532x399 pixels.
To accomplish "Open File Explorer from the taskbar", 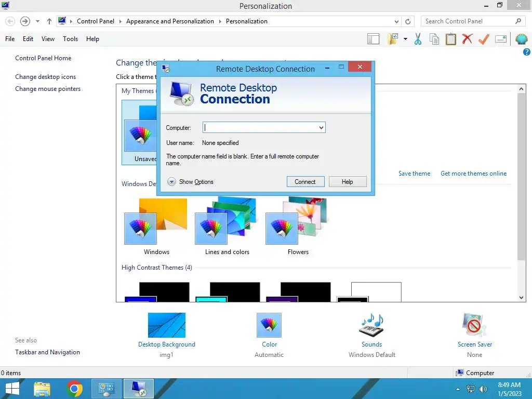I will pos(42,389).
